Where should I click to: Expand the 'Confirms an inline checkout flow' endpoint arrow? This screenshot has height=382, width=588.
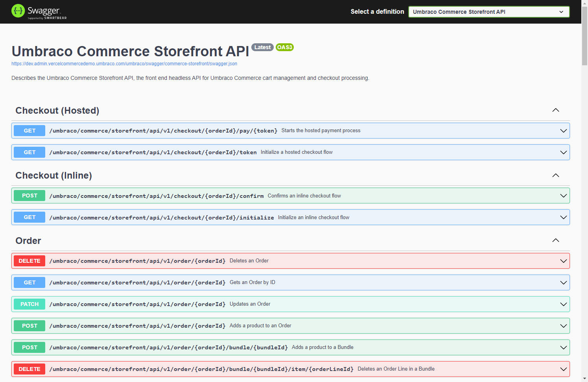(564, 196)
